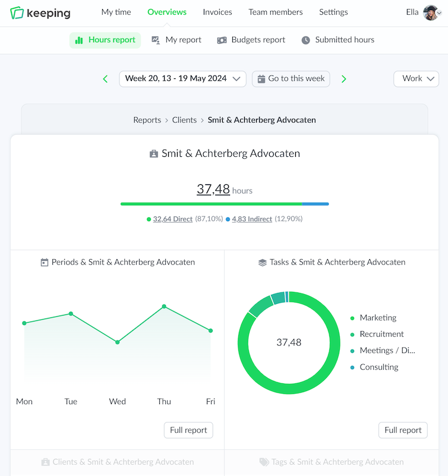Open the Settings menu

[x=333, y=12]
